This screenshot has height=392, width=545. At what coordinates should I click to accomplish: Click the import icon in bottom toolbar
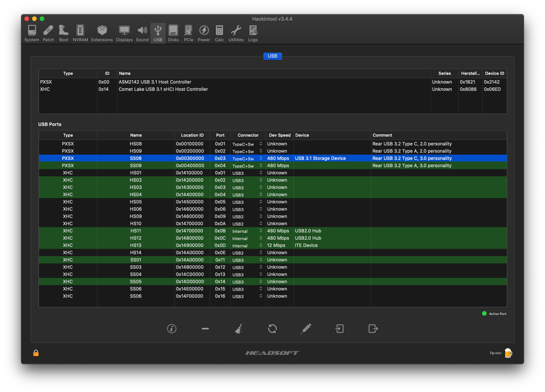click(340, 329)
